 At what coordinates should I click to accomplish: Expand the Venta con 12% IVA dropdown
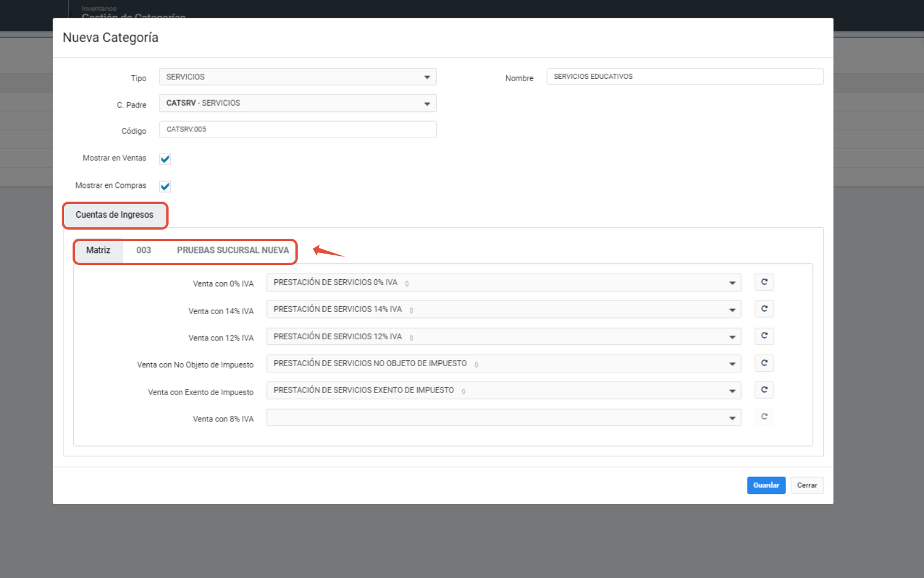[503, 336]
